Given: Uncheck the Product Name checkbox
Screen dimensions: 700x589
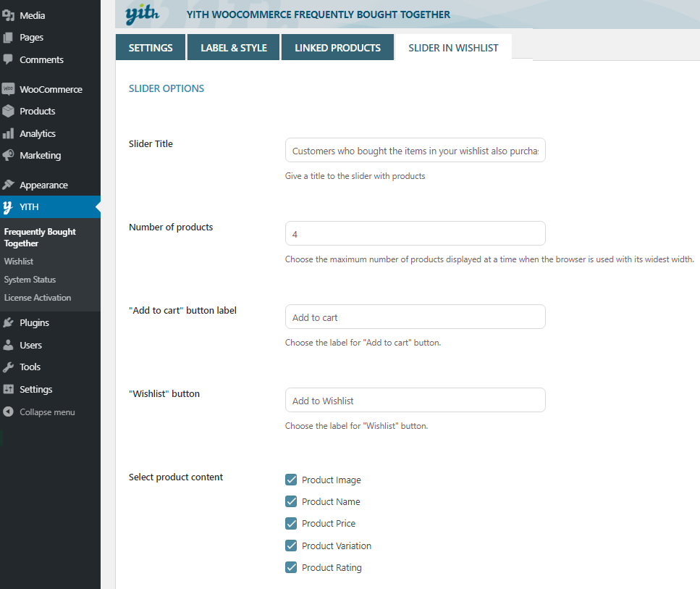Looking at the screenshot, I should (291, 501).
